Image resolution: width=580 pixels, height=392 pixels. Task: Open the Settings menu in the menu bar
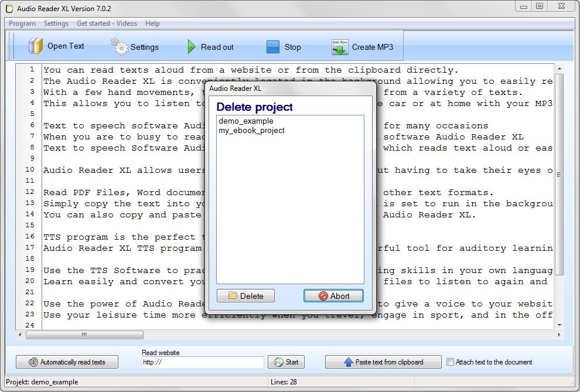pos(56,23)
